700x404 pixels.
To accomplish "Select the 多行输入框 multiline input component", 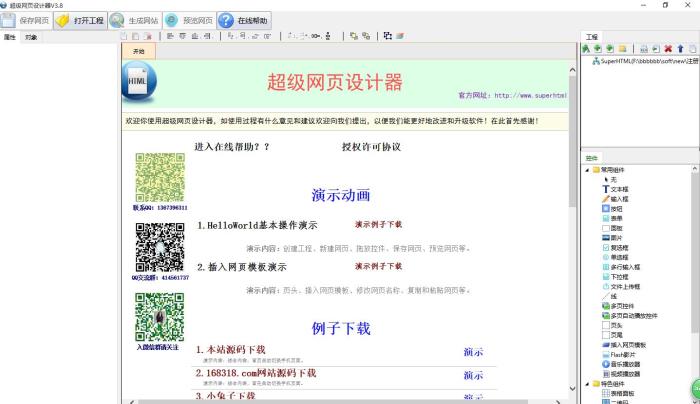I will click(x=621, y=267).
